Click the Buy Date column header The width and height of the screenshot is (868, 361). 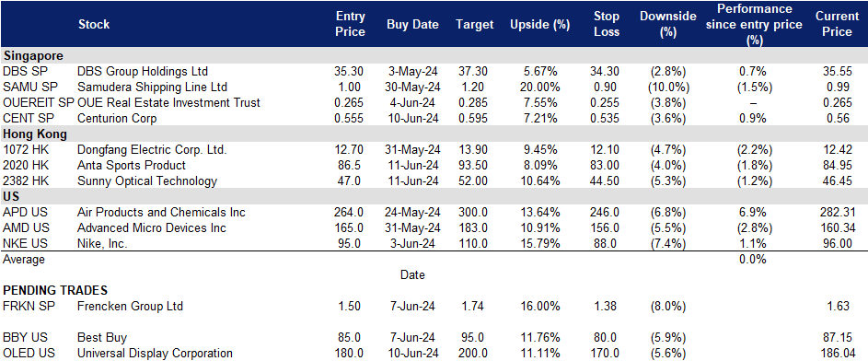click(412, 24)
